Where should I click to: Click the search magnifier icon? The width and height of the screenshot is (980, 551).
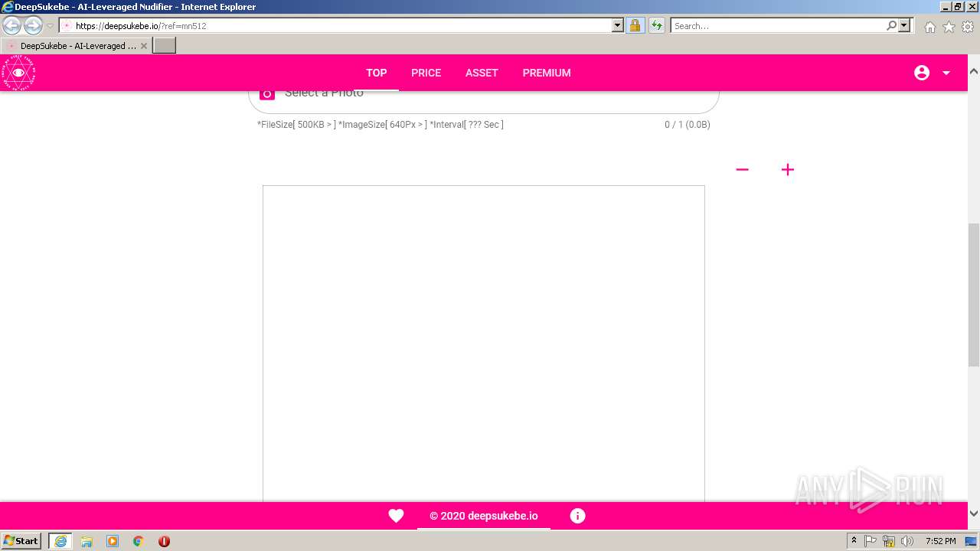tap(891, 25)
